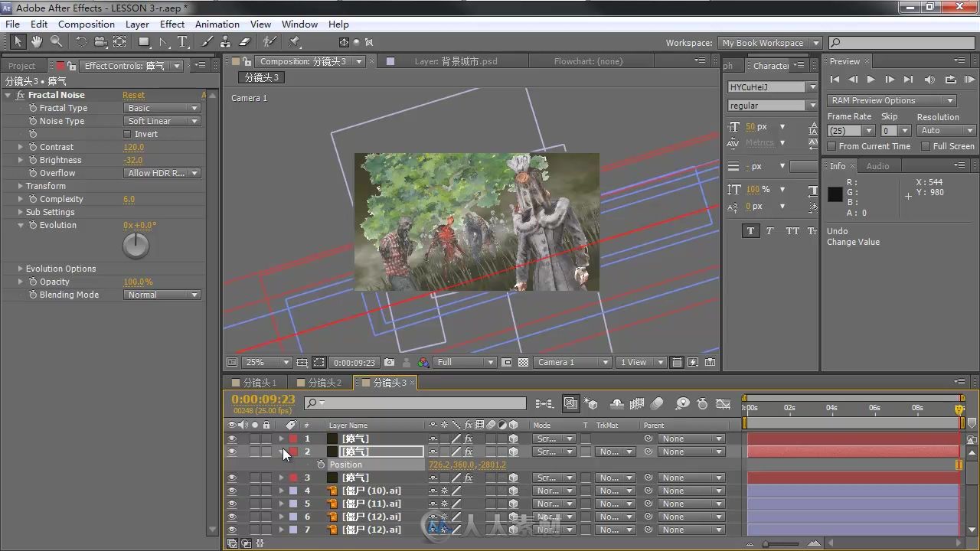Expand the Transform group
This screenshot has height=551, width=980.
(x=21, y=186)
